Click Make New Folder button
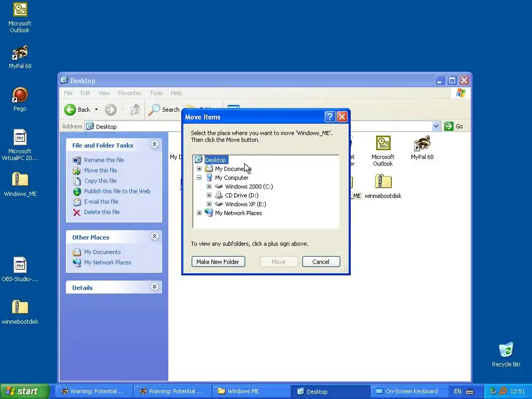The height and width of the screenshot is (399, 532). pyautogui.click(x=218, y=262)
